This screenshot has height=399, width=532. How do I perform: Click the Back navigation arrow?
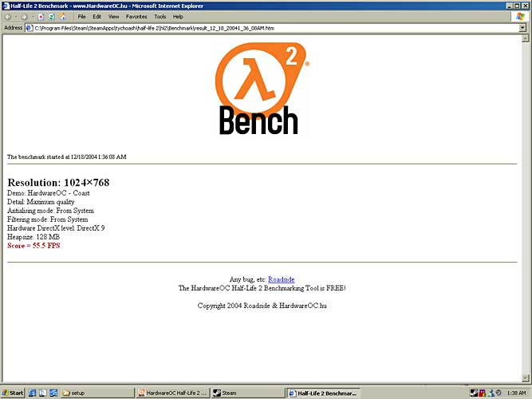click(8, 17)
